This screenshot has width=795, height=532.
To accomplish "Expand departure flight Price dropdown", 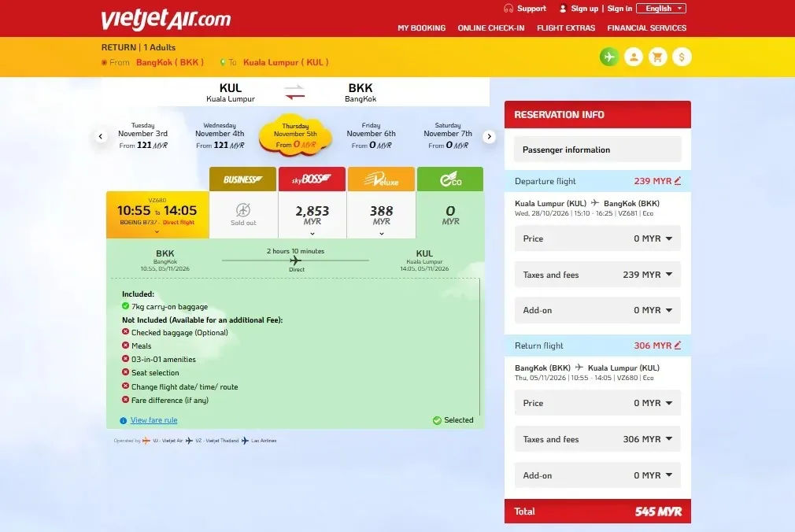I will (x=597, y=238).
